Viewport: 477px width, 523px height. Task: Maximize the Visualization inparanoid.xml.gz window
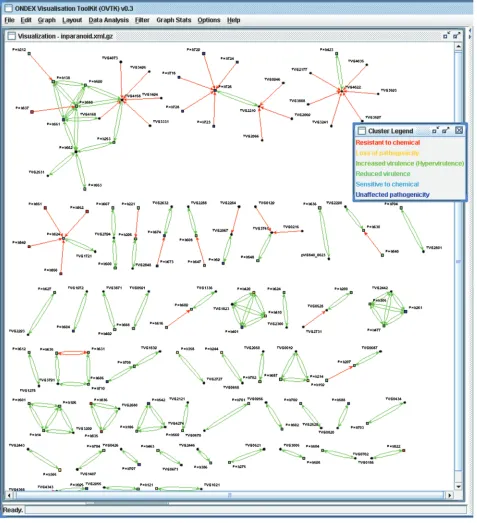[x=457, y=35]
